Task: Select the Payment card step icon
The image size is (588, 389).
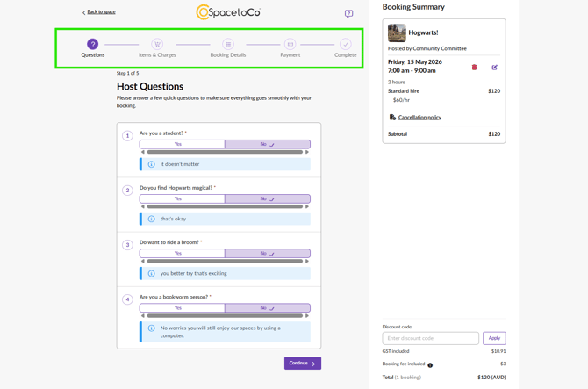Action: coord(290,44)
